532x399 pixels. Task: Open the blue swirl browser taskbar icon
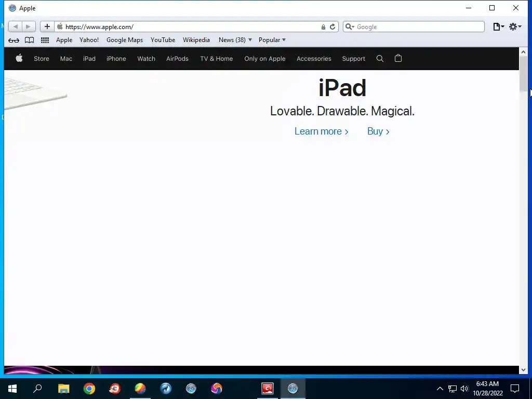coord(166,389)
